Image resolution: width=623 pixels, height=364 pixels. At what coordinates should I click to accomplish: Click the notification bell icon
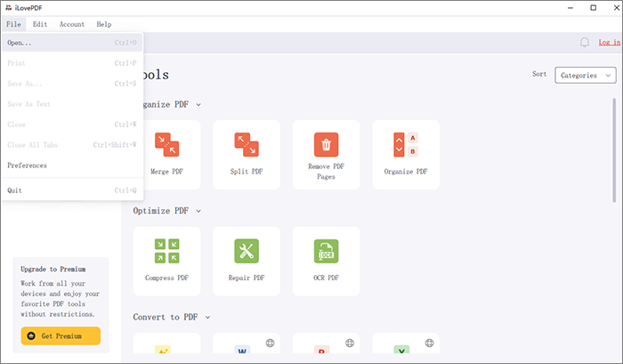[x=585, y=42]
